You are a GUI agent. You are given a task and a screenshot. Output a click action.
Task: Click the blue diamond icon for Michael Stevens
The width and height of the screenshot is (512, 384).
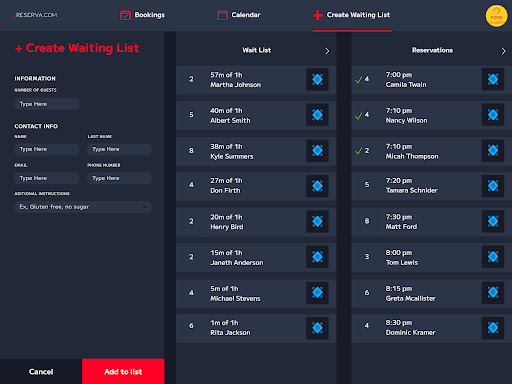(317, 293)
